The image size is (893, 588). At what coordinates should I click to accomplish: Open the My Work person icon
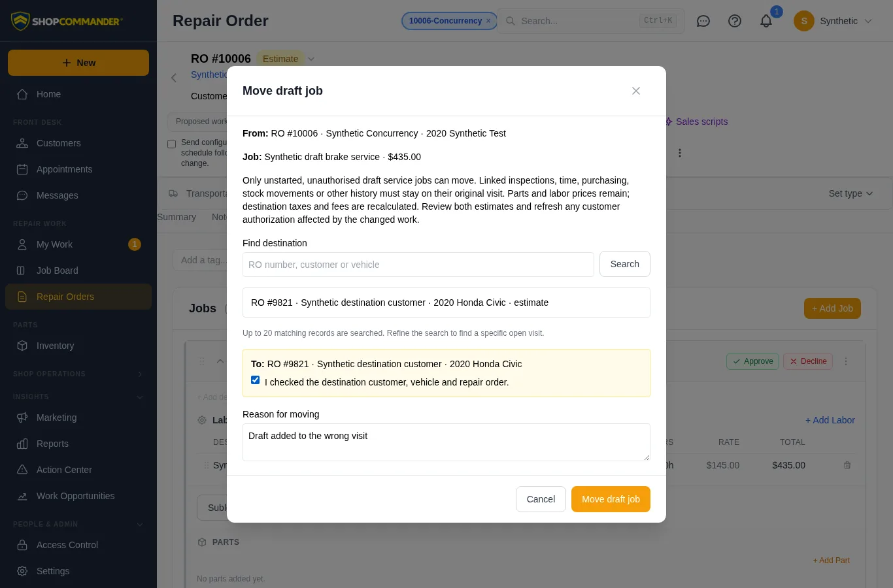point(22,244)
